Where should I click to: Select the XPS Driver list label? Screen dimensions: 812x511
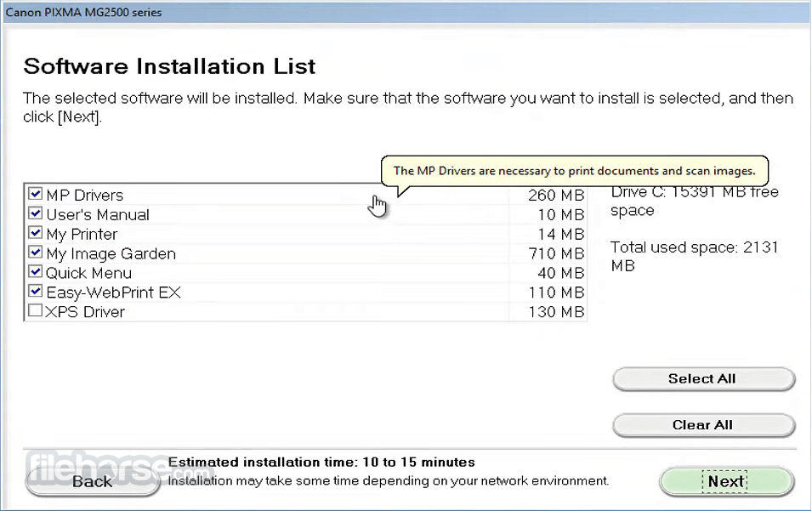[85, 312]
